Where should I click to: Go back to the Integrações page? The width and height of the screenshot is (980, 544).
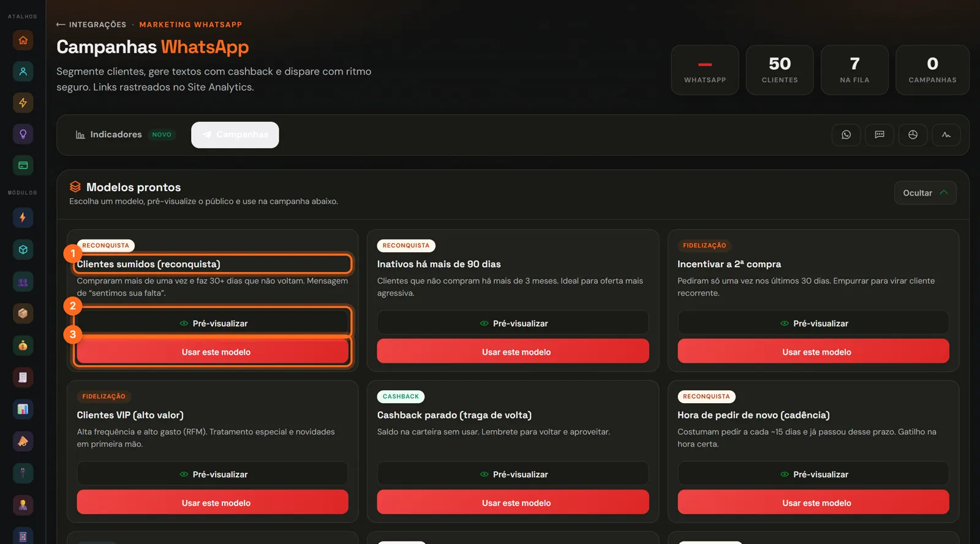[x=91, y=25]
